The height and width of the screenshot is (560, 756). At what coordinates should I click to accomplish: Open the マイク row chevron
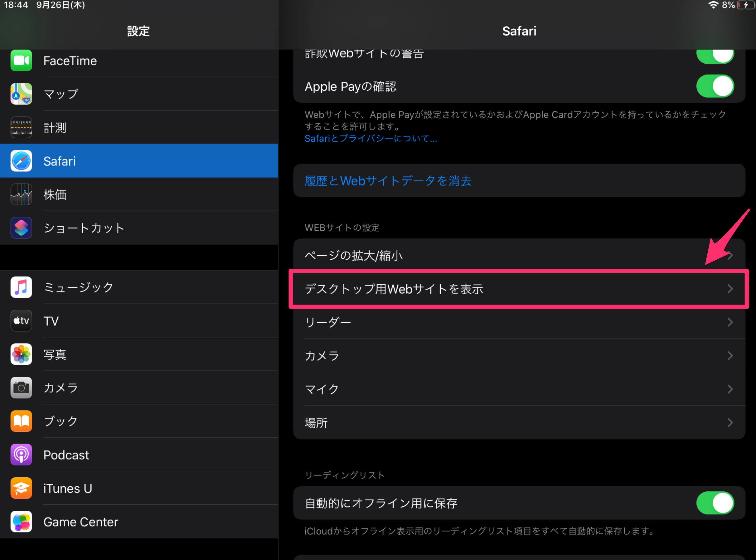pos(730,389)
